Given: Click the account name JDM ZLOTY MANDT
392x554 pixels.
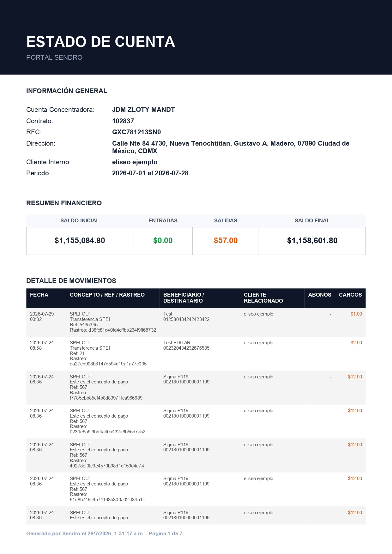Looking at the screenshot, I should point(143,110).
